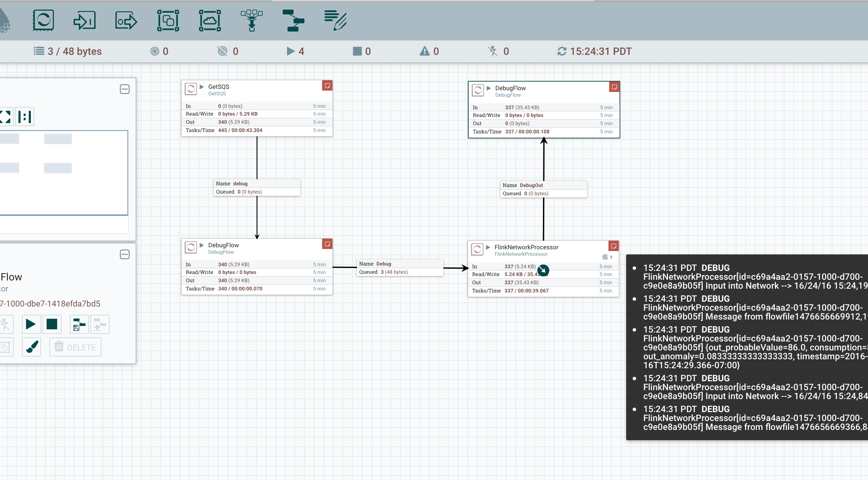This screenshot has height=480, width=868.
Task: Click the create template icon in Operate
Action: pyautogui.click(x=79, y=324)
